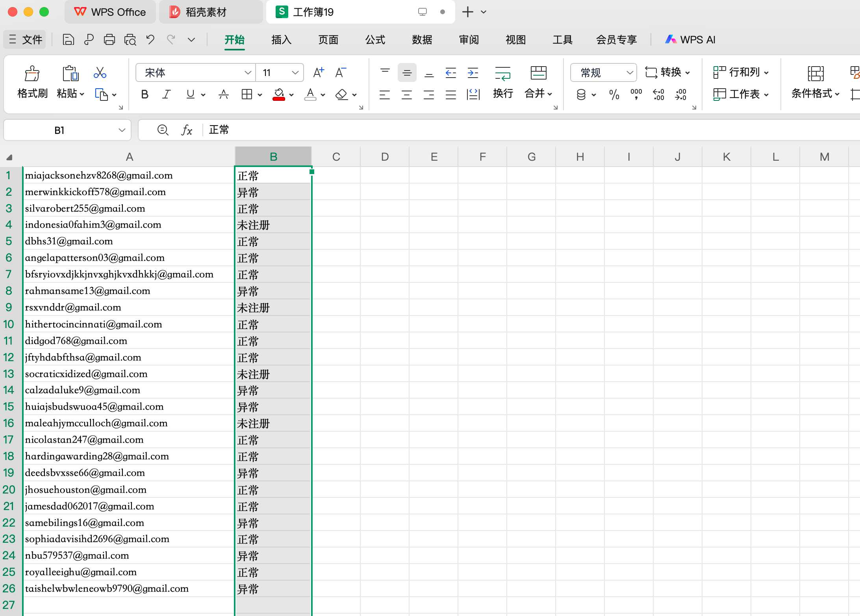
Task: Select column C header
Action: click(336, 157)
